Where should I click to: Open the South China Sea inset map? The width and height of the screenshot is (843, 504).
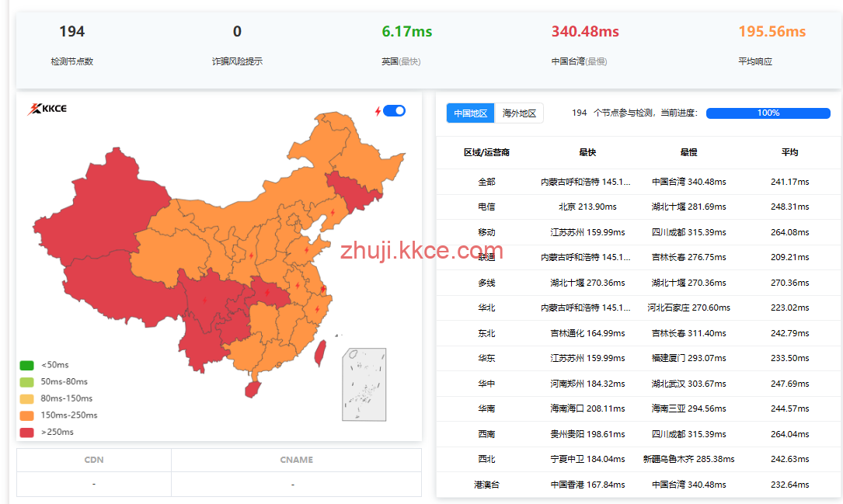point(364,384)
